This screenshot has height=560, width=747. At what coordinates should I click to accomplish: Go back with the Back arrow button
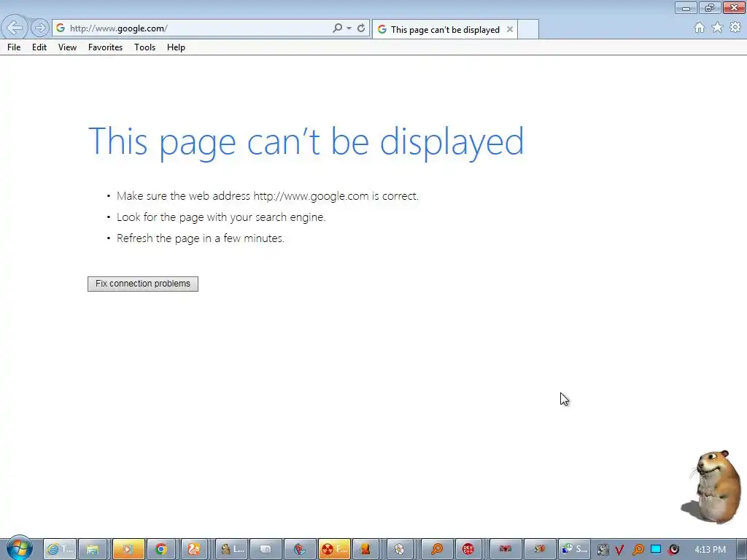click(15, 28)
